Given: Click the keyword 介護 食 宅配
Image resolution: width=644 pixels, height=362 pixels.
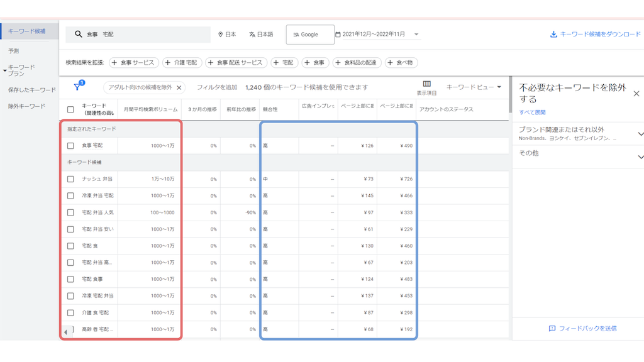Looking at the screenshot, I should (96, 313).
